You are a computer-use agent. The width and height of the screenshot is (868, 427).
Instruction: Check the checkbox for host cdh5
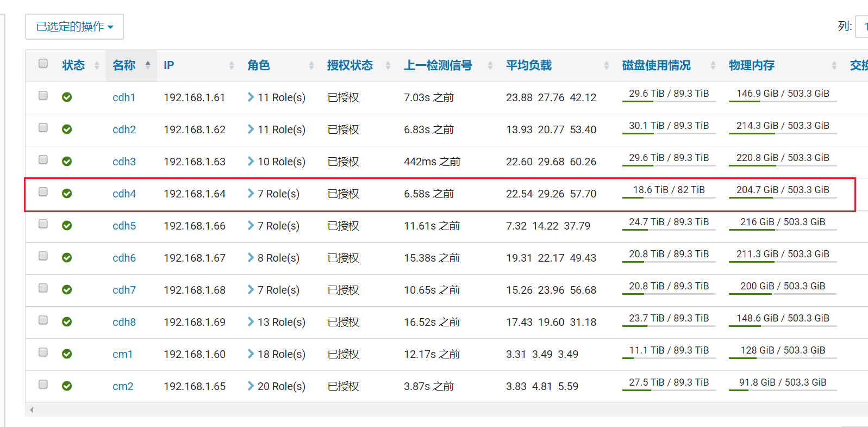43,224
